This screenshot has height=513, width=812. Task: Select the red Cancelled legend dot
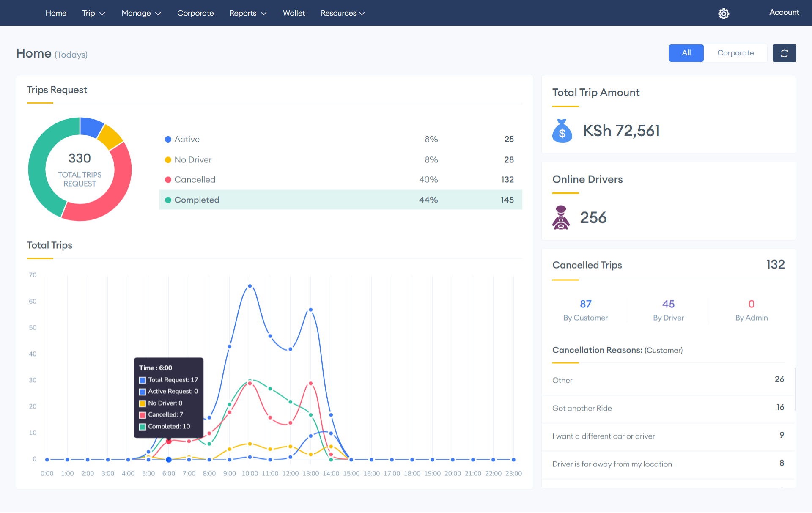[168, 179]
